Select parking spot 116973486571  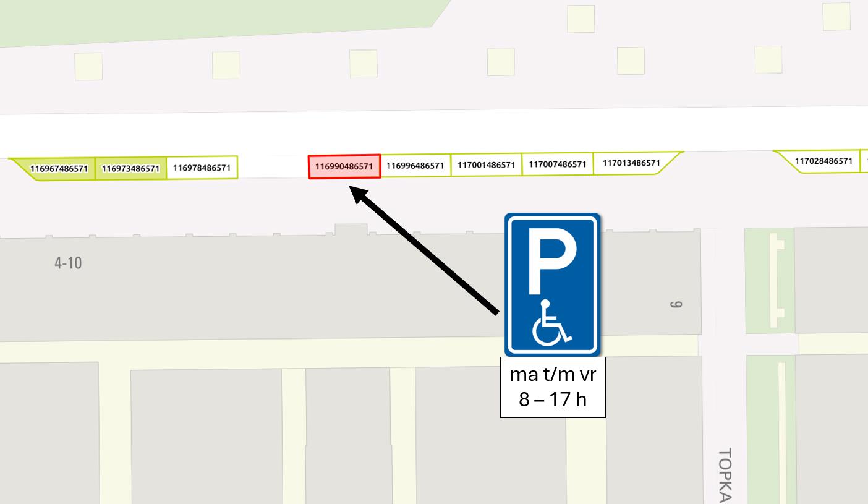pos(130,168)
